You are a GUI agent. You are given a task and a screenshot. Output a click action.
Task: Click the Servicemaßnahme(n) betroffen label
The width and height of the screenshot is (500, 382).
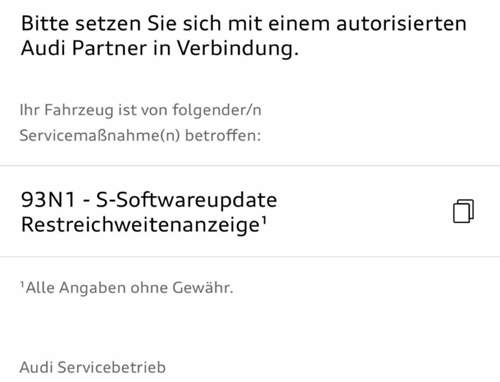[140, 136]
